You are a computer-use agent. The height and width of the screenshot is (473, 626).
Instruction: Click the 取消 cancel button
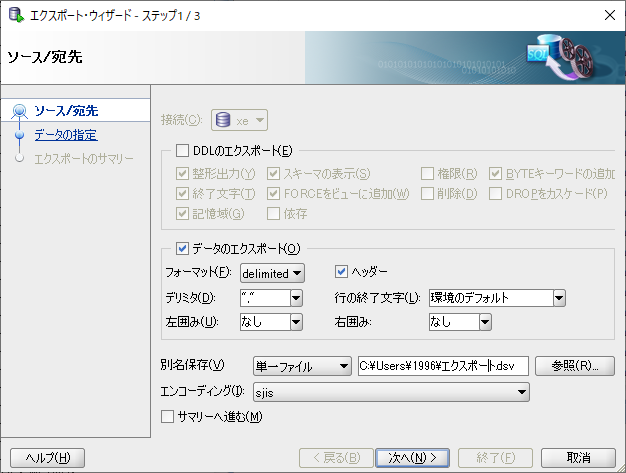pyautogui.click(x=578, y=458)
